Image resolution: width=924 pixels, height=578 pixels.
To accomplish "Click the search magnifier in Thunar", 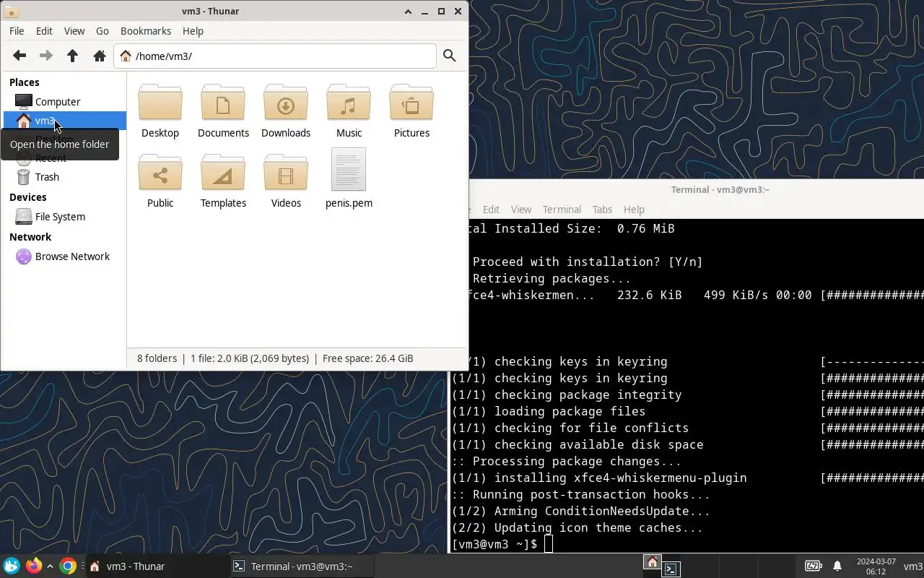I will [450, 56].
